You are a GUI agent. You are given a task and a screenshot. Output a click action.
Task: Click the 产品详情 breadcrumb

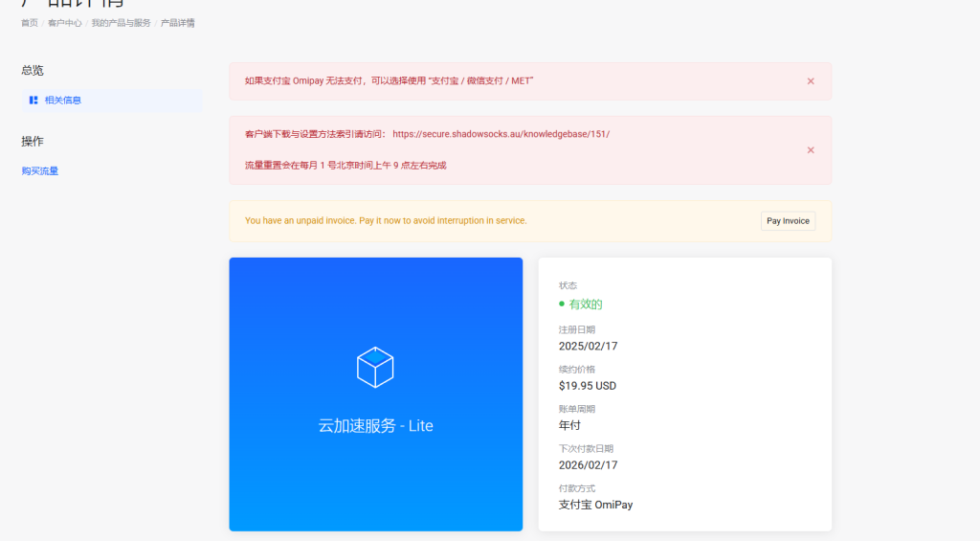177,23
